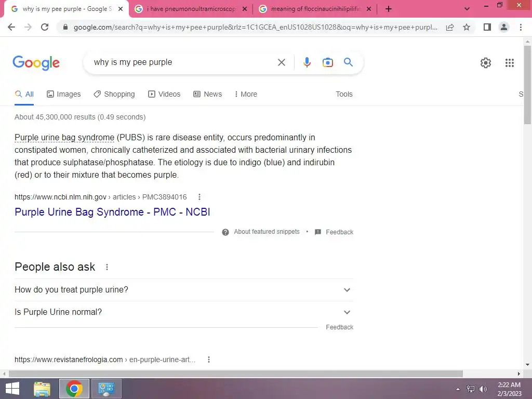532x399 pixels.
Task: View site info via the padlock icon
Action: pos(65,27)
